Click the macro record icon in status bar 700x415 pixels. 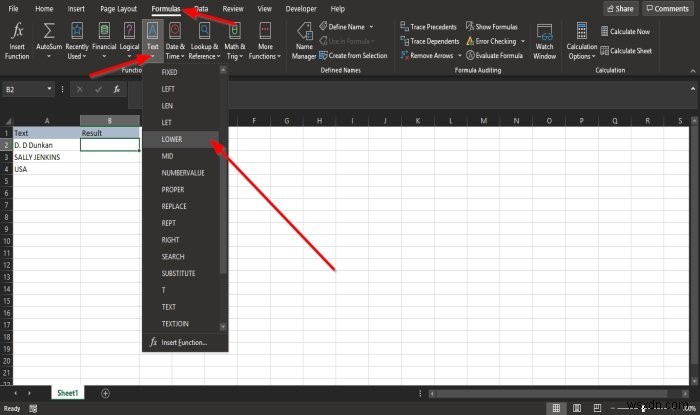[33, 408]
